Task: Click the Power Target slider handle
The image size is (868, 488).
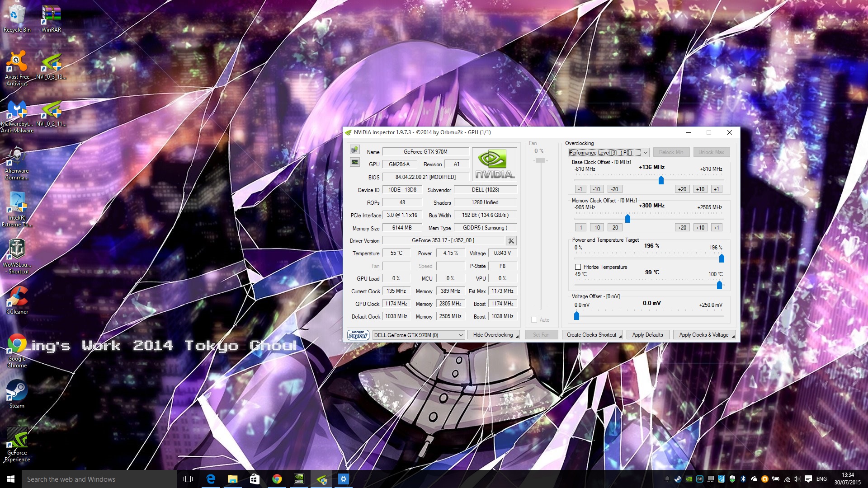Action: click(x=722, y=258)
